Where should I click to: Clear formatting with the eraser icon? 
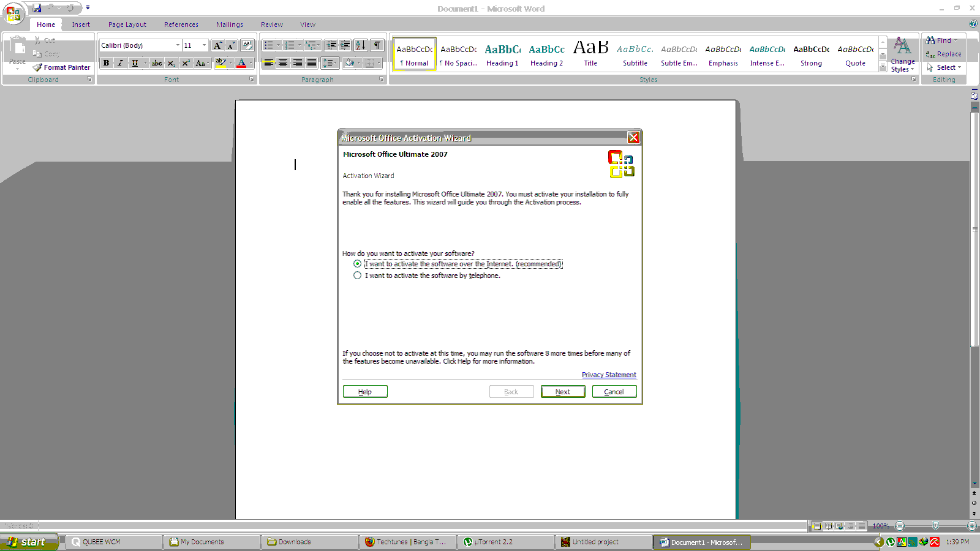point(247,45)
